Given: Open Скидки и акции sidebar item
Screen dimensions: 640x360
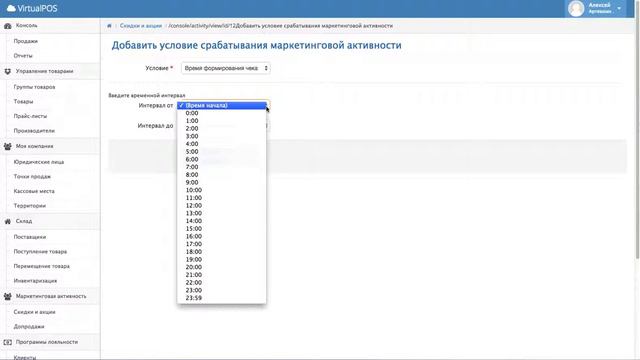Looking at the screenshot, I should [x=34, y=312].
